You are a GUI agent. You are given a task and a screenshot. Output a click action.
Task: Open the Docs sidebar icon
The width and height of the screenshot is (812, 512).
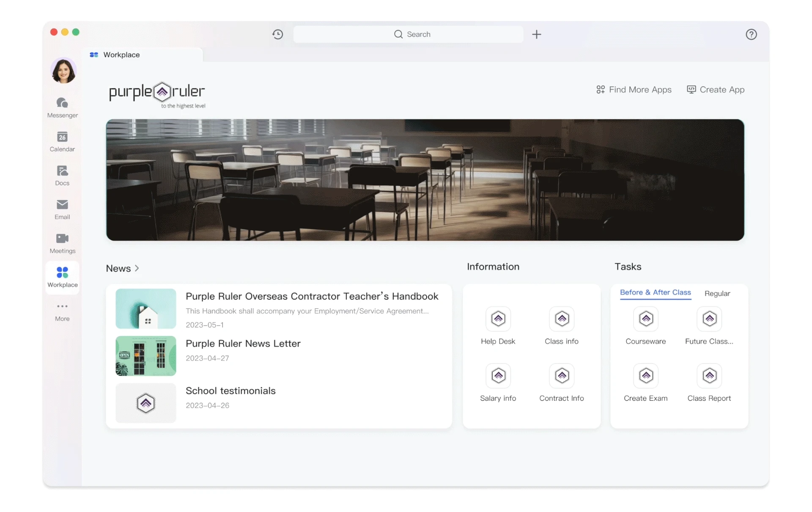click(x=62, y=175)
